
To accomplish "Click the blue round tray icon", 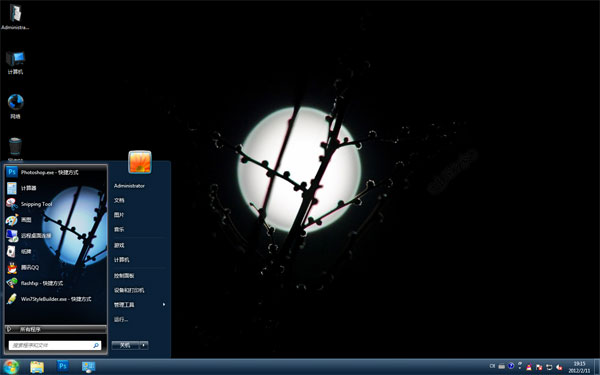I will 511,366.
